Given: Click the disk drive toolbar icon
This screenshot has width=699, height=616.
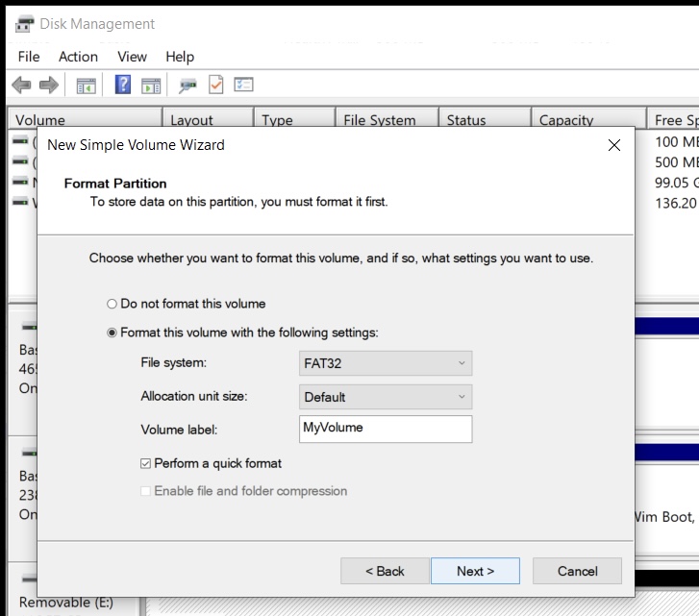Looking at the screenshot, I should click(187, 86).
